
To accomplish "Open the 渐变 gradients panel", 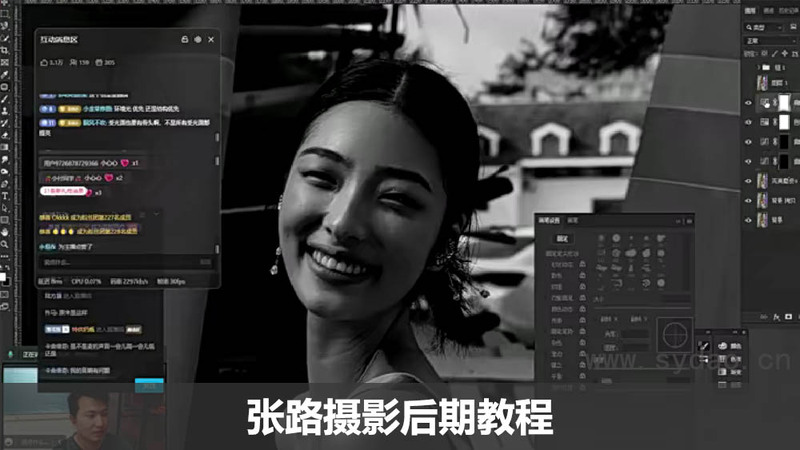I will click(x=730, y=372).
